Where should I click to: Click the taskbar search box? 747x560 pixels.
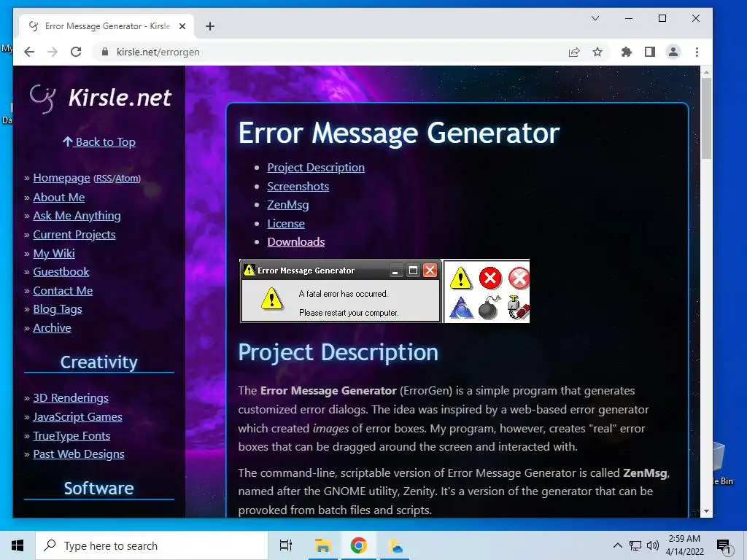tap(152, 545)
